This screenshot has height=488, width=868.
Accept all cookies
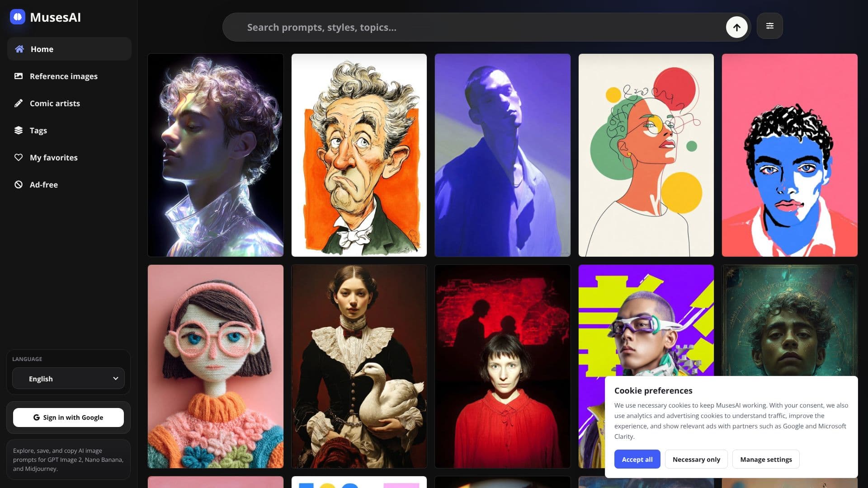tap(637, 459)
